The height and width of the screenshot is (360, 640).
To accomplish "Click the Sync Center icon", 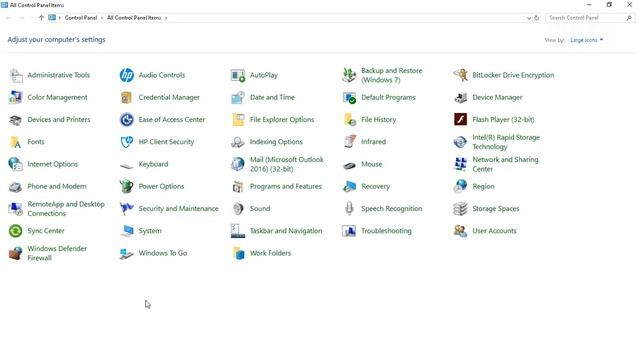I will 16,231.
